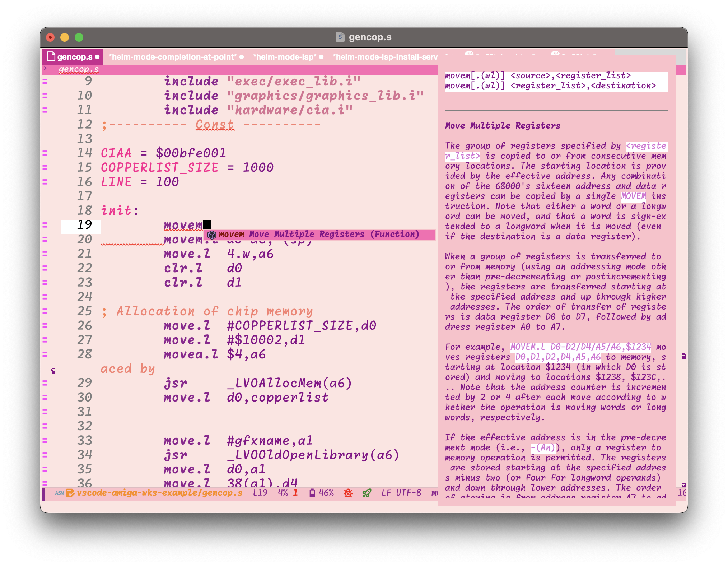Click MOVEM.L D0-D2/D4/A5/A6,$1234 example code

[580, 347]
